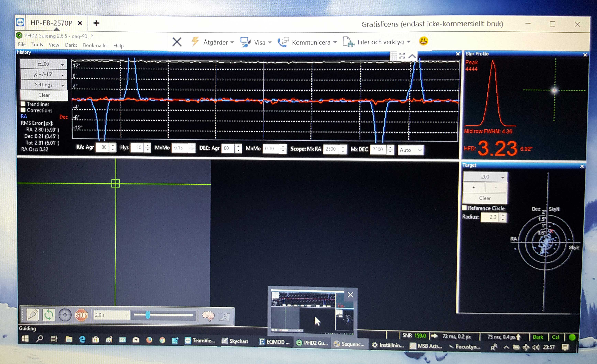The image size is (597, 364).
Task: Click the guide crosshair target icon
Action: [x=65, y=315]
